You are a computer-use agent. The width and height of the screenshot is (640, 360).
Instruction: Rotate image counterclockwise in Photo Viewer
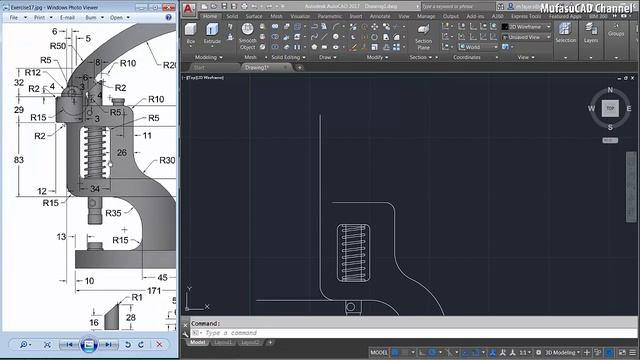[128, 345]
